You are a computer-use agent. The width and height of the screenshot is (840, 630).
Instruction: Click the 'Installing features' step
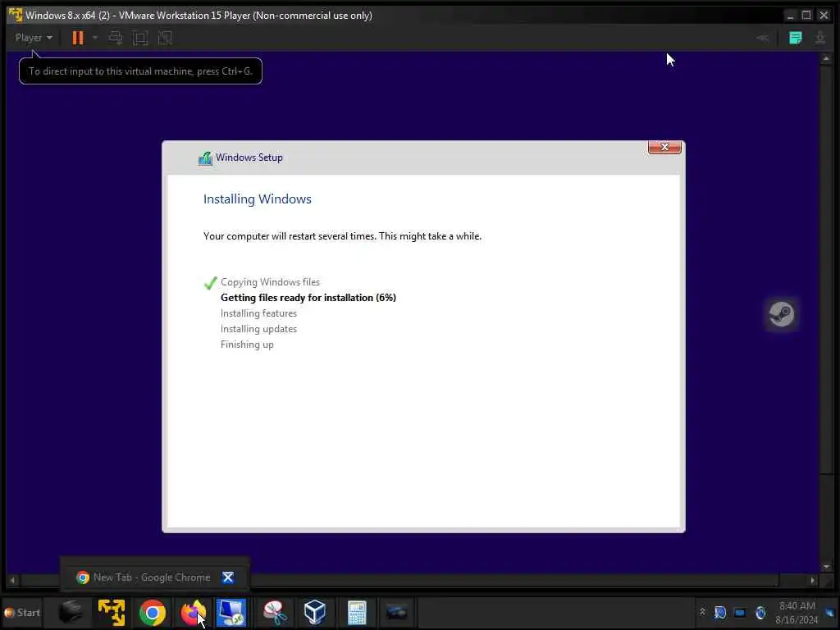(x=258, y=313)
